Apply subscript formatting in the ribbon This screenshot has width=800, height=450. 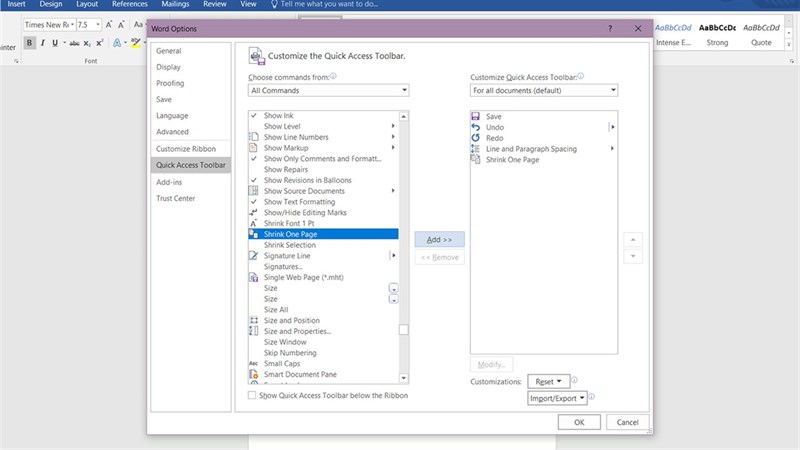(87, 43)
